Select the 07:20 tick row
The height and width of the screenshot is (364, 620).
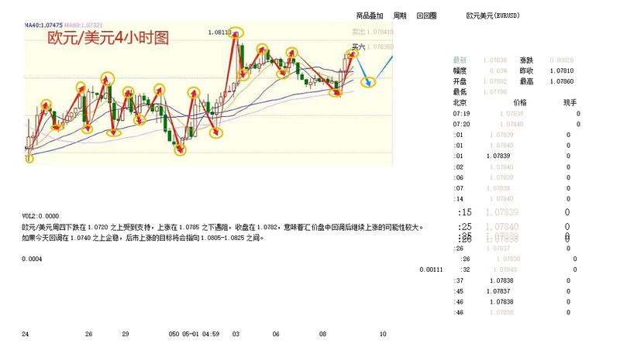tap(516, 124)
